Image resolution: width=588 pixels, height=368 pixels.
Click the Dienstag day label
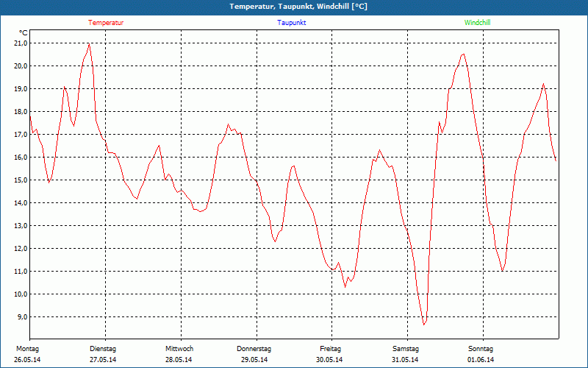(103, 349)
